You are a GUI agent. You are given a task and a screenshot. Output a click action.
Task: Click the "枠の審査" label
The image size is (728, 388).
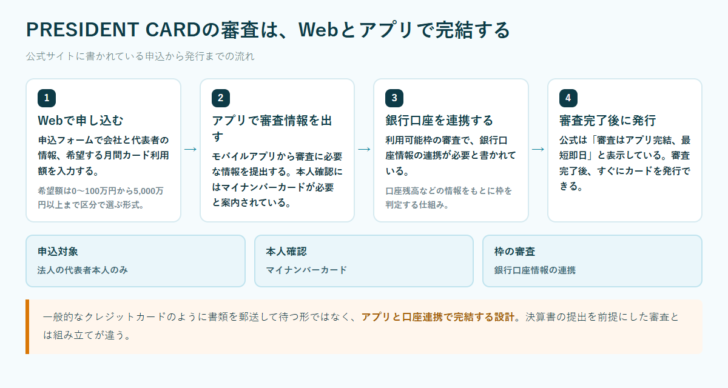[x=514, y=252]
